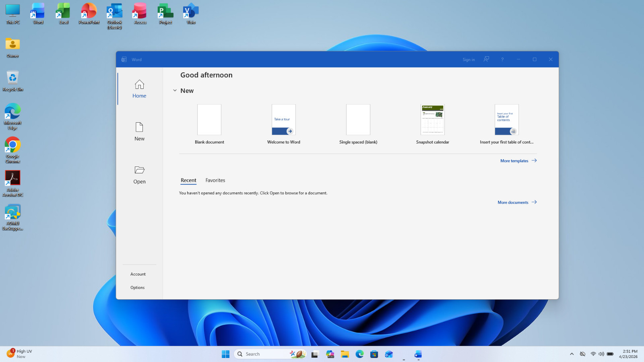Select the Visio desktop shortcut
This screenshot has height=362, width=644.
point(191,14)
